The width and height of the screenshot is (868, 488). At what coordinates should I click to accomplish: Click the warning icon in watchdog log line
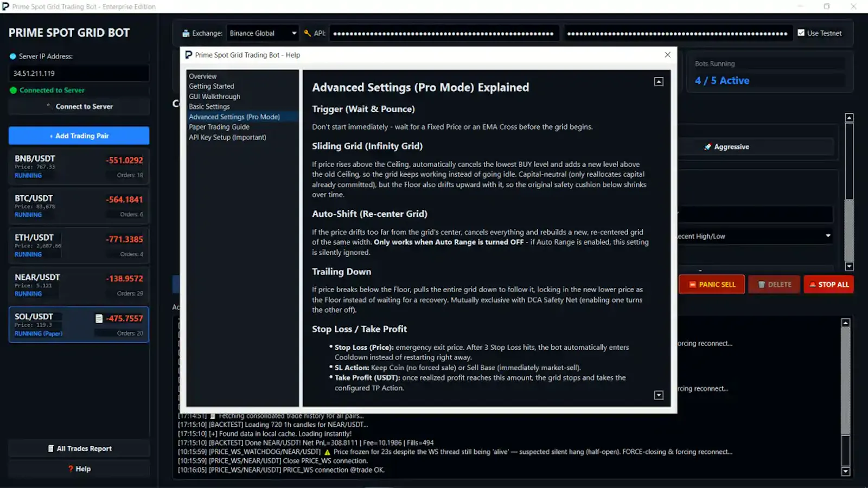[327, 452]
